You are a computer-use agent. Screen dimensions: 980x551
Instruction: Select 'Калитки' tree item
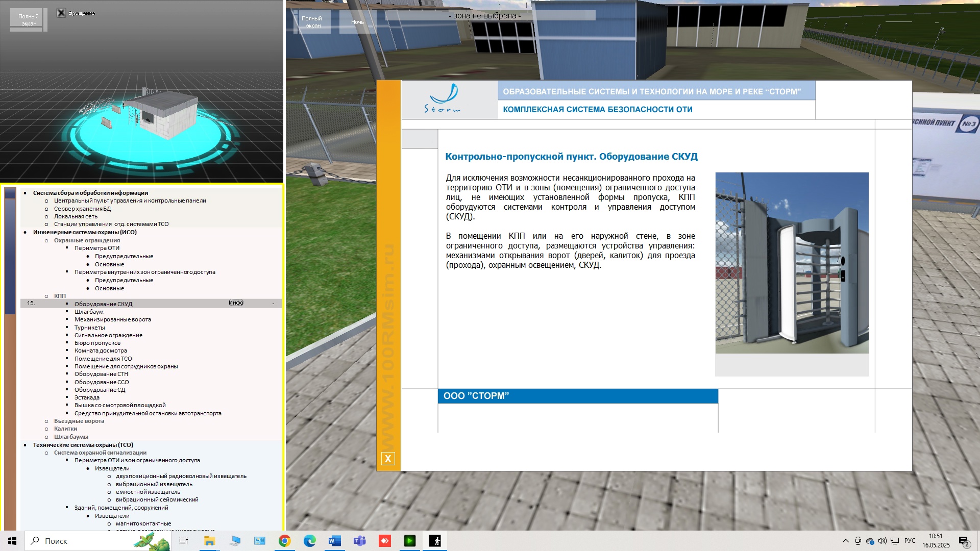(66, 429)
